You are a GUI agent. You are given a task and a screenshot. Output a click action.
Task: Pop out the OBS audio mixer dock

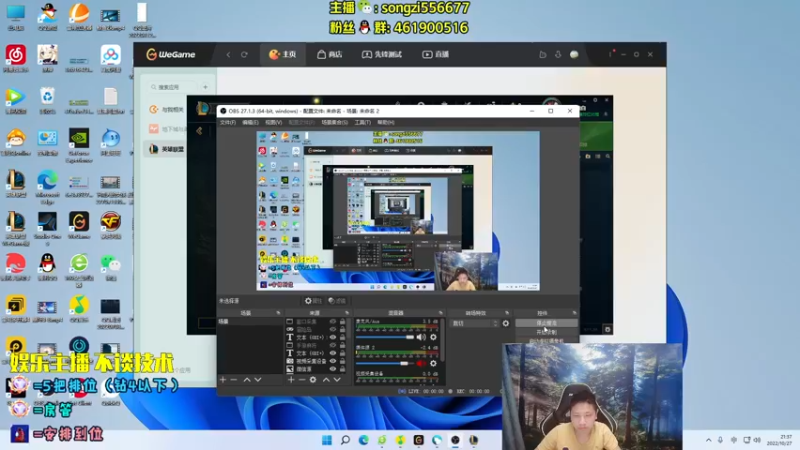click(x=440, y=313)
